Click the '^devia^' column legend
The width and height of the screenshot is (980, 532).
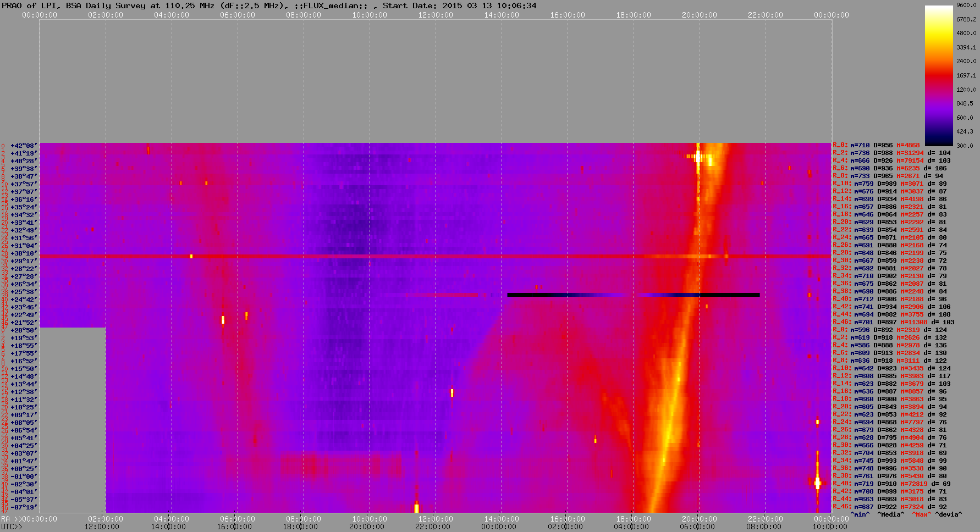(x=949, y=514)
